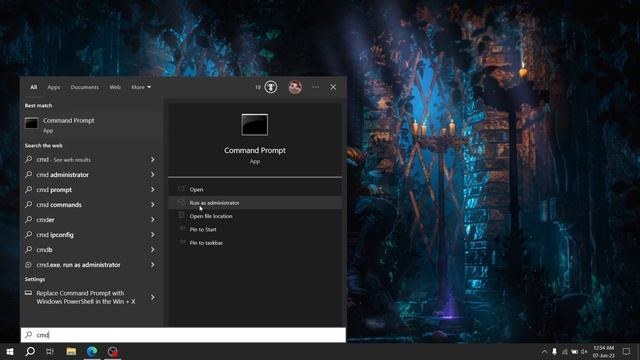Screen dimensions: 640x360
Task: Open 'cmd - See web results' suggestion
Action: pyautogui.click(x=64, y=160)
